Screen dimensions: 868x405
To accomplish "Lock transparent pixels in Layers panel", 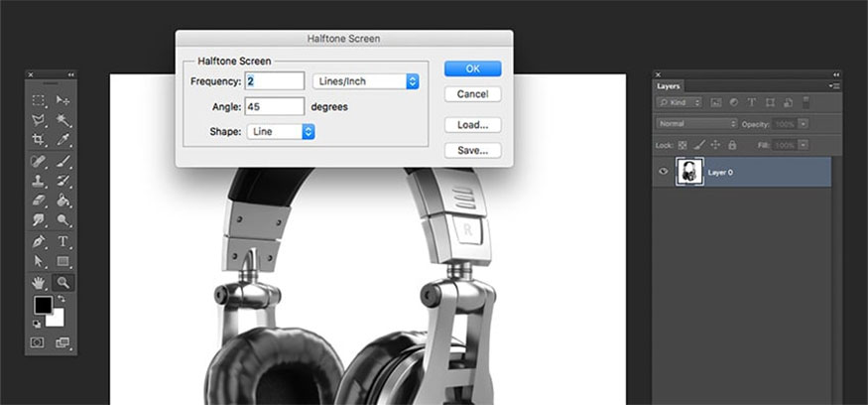I will pos(682,145).
